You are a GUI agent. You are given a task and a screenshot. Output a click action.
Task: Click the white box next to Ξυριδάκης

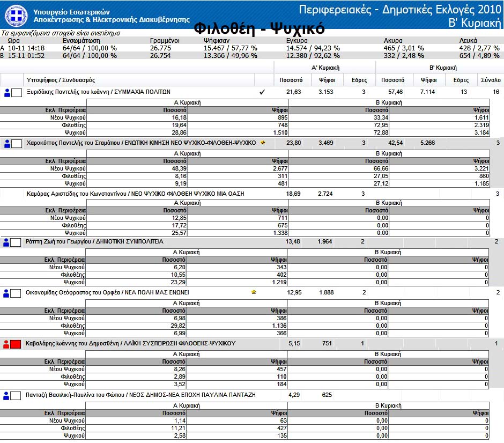point(17,93)
